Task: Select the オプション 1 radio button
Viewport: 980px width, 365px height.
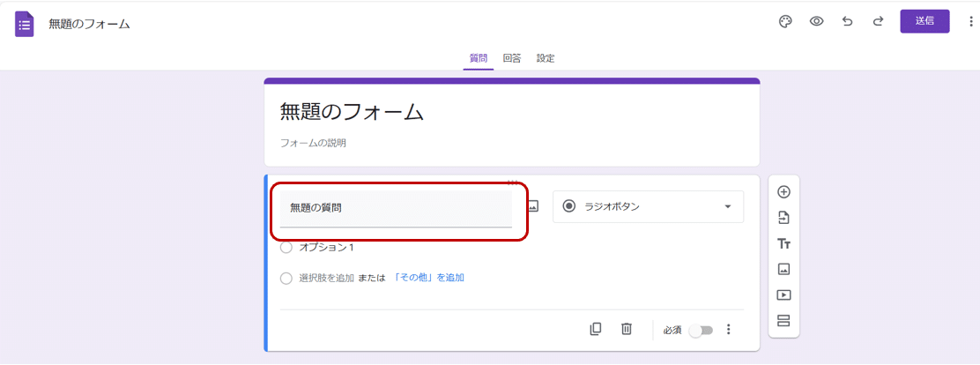Action: click(x=286, y=248)
